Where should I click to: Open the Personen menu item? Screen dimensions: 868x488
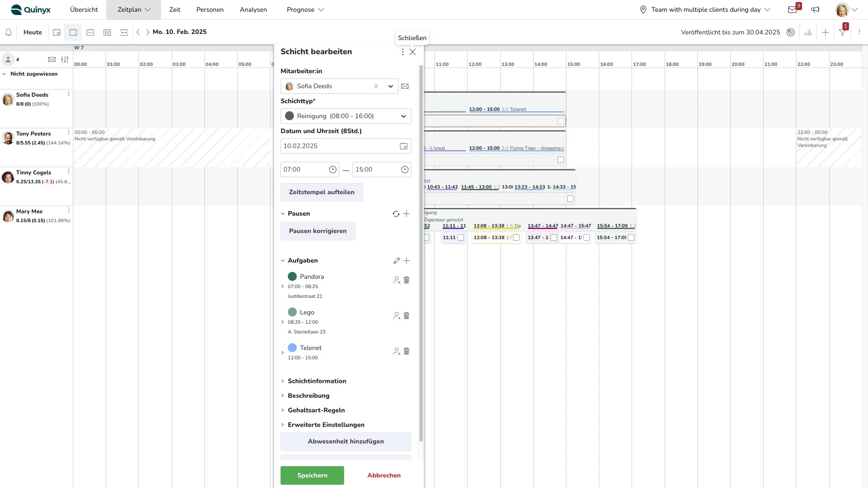pos(210,10)
